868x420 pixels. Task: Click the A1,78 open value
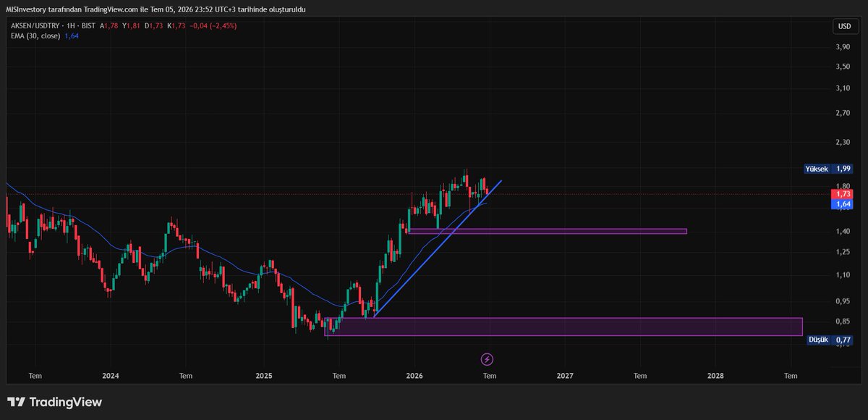pyautogui.click(x=109, y=26)
